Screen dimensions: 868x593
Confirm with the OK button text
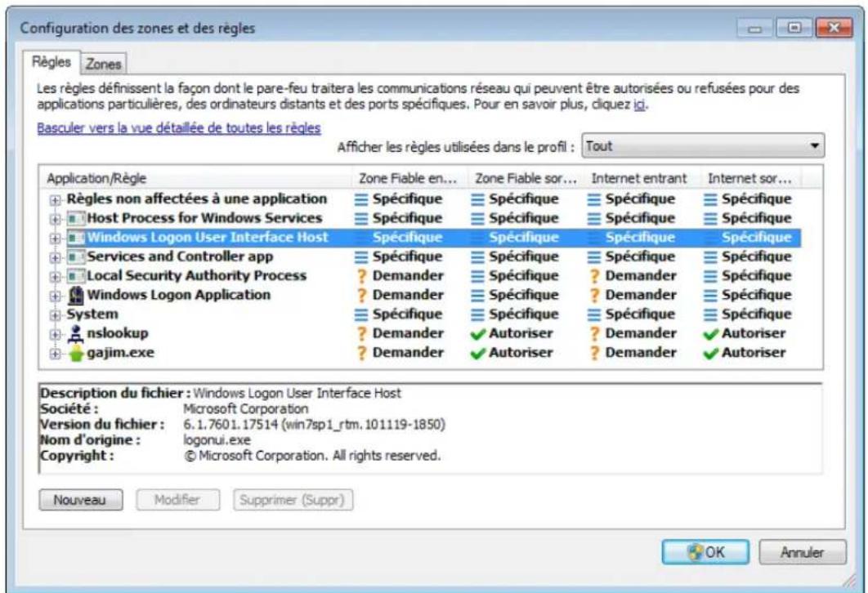click(x=714, y=552)
